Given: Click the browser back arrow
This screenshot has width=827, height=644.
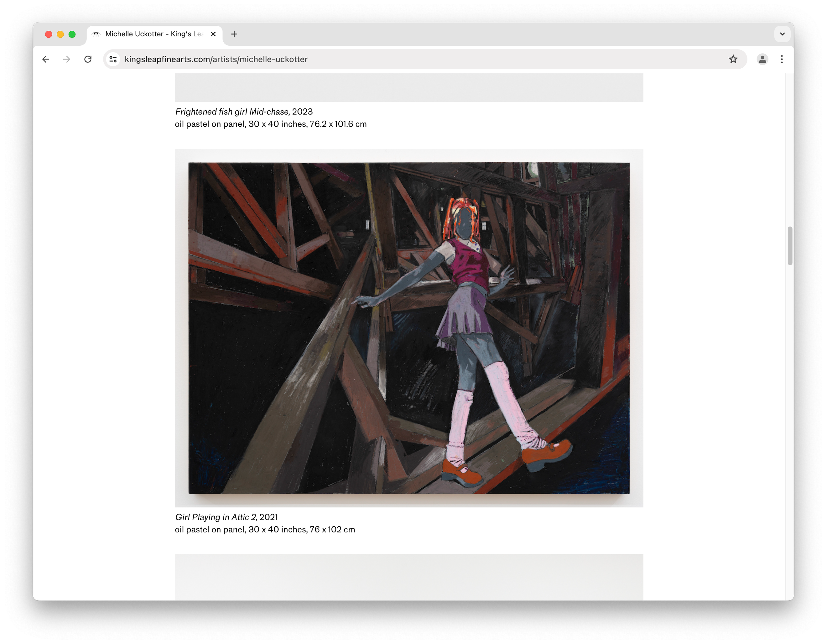Looking at the screenshot, I should tap(46, 59).
